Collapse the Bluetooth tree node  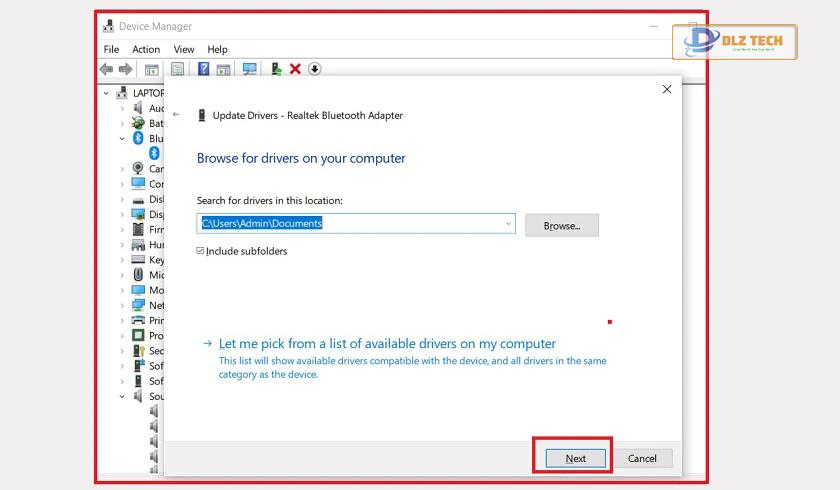[122, 139]
